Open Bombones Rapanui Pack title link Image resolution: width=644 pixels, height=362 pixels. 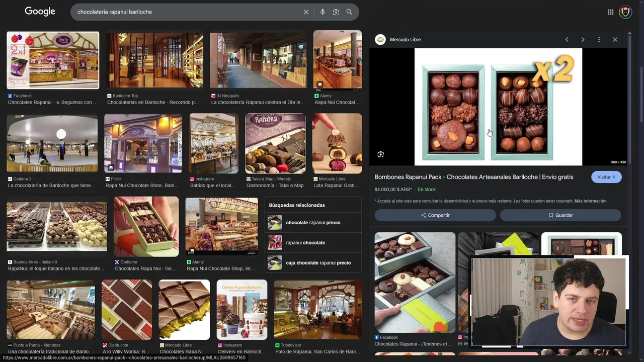[474, 177]
